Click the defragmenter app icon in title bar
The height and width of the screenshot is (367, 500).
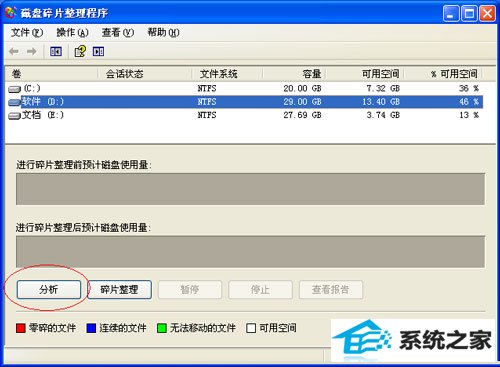point(11,12)
